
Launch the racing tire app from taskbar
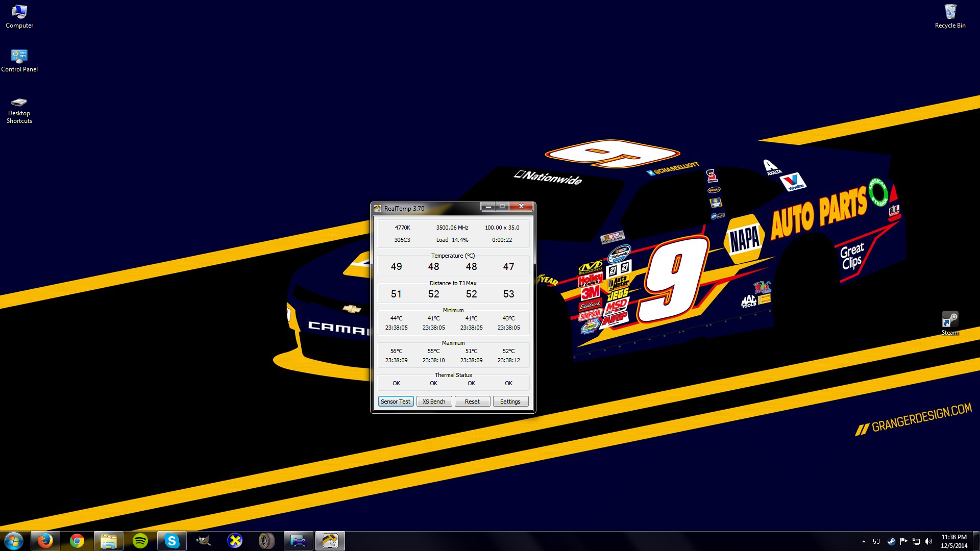[x=267, y=541]
